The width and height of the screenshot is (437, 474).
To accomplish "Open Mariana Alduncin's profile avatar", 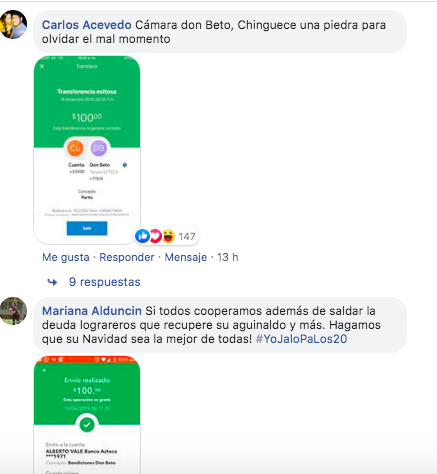I will pyautogui.click(x=13, y=311).
